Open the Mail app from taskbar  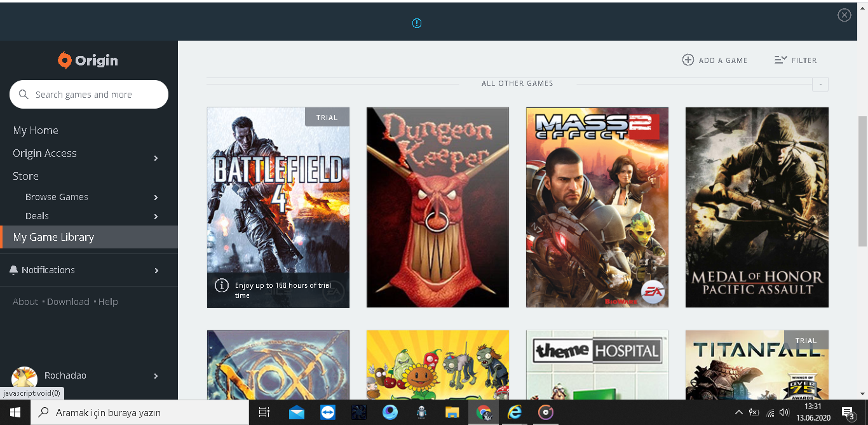(297, 412)
